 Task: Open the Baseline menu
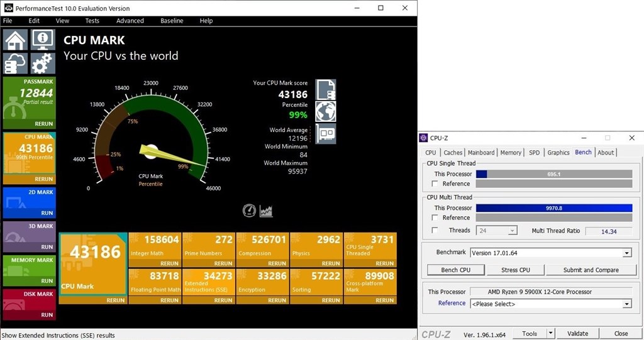(x=172, y=21)
